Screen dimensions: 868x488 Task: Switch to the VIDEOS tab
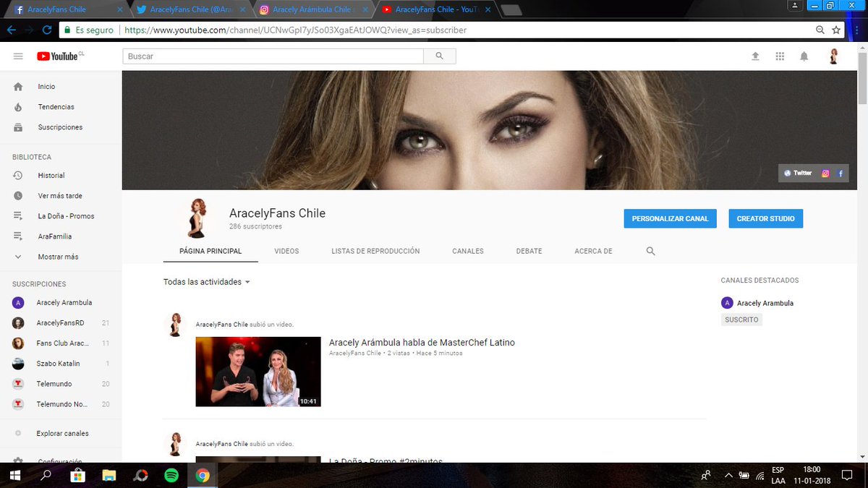point(286,252)
